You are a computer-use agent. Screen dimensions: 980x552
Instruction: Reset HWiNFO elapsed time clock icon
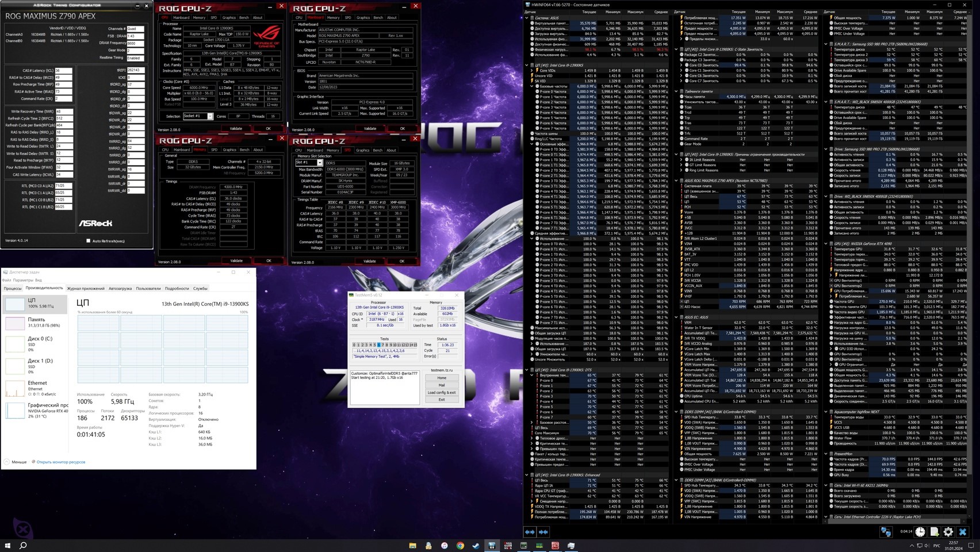[x=920, y=532]
